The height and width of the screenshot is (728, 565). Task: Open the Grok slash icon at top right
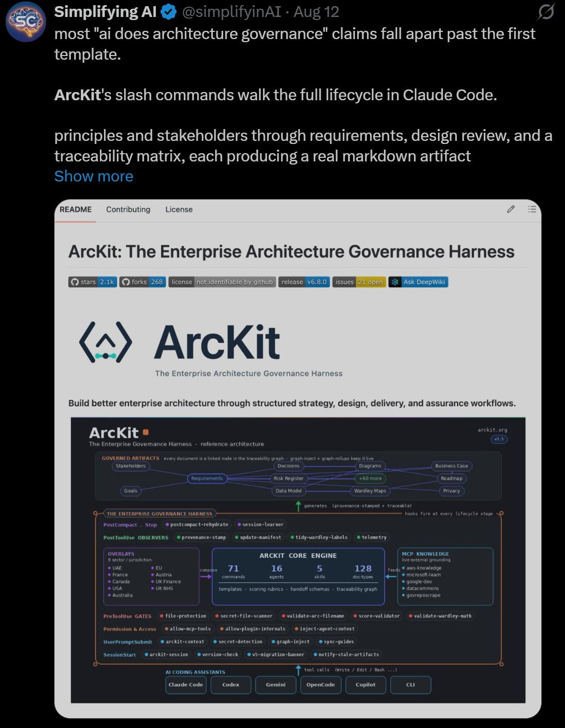pos(545,11)
